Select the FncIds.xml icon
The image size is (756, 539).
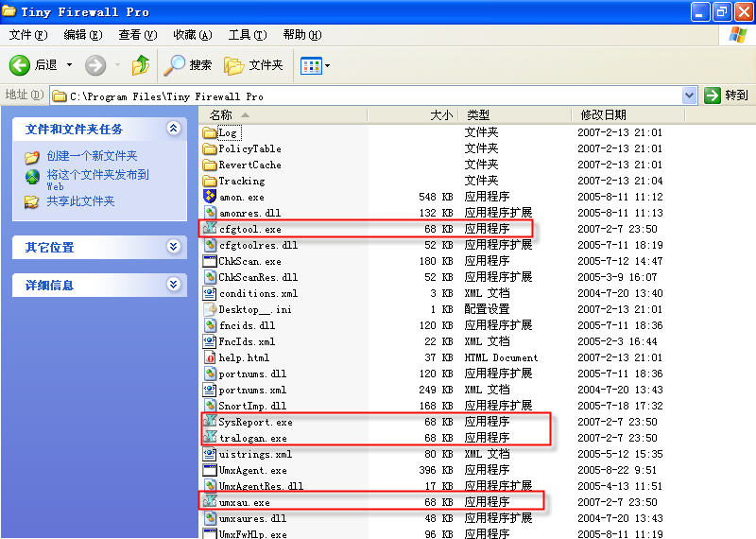click(210, 341)
